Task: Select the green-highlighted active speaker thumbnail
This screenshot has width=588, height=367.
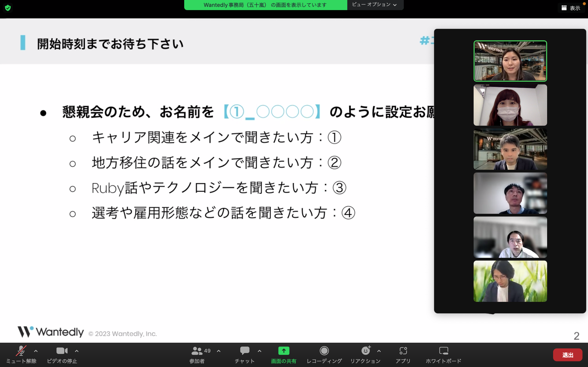Action: [510, 61]
